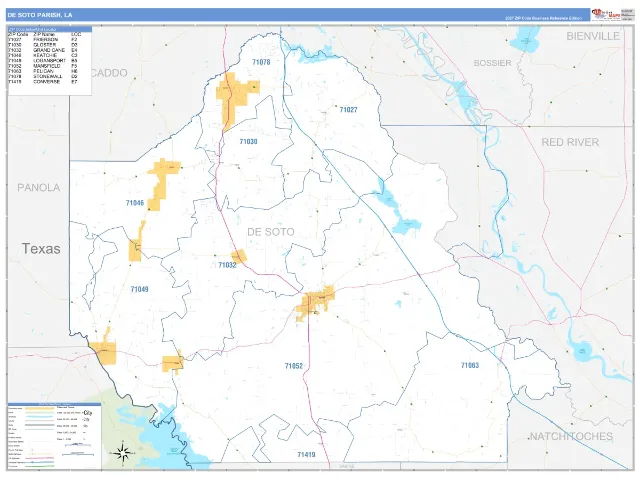Screen dimensions: 640x480
Task: Select ZIP code label 71052 on map
Action: [x=293, y=366]
